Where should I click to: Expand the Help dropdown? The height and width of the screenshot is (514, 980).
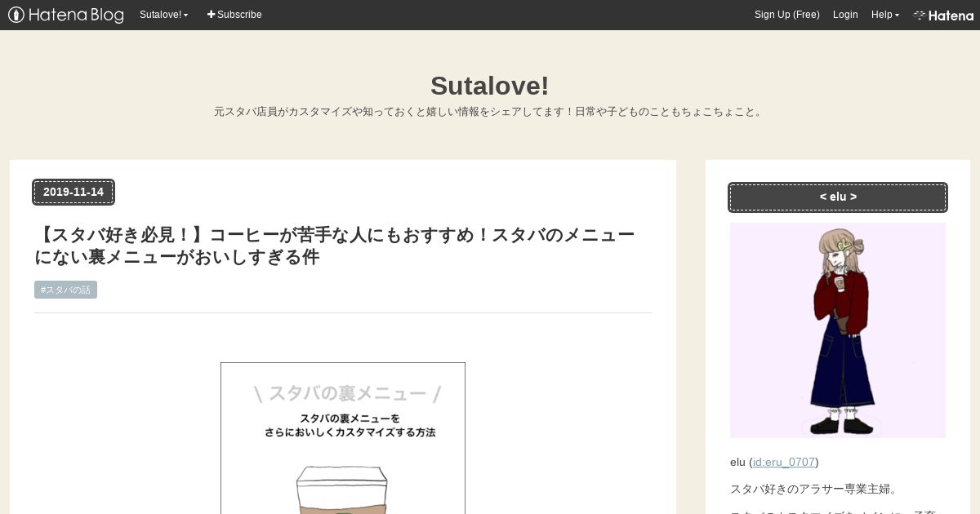coord(885,15)
